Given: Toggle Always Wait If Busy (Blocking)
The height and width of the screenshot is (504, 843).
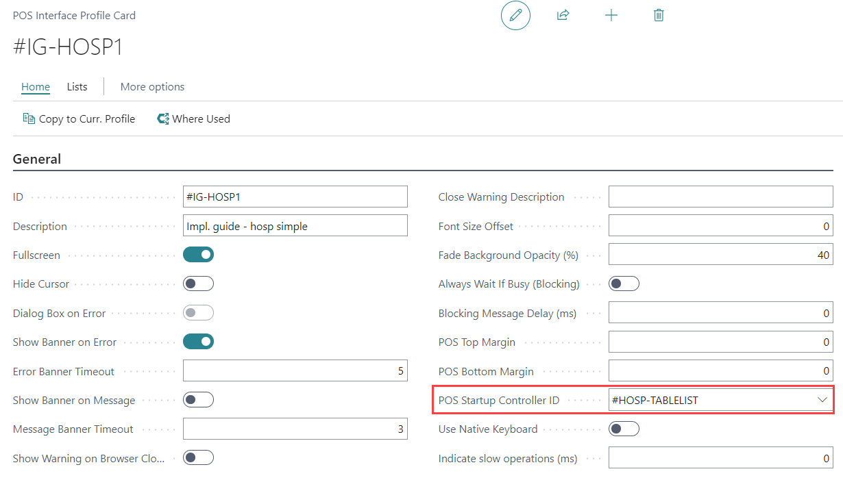Looking at the screenshot, I should pyautogui.click(x=624, y=283).
